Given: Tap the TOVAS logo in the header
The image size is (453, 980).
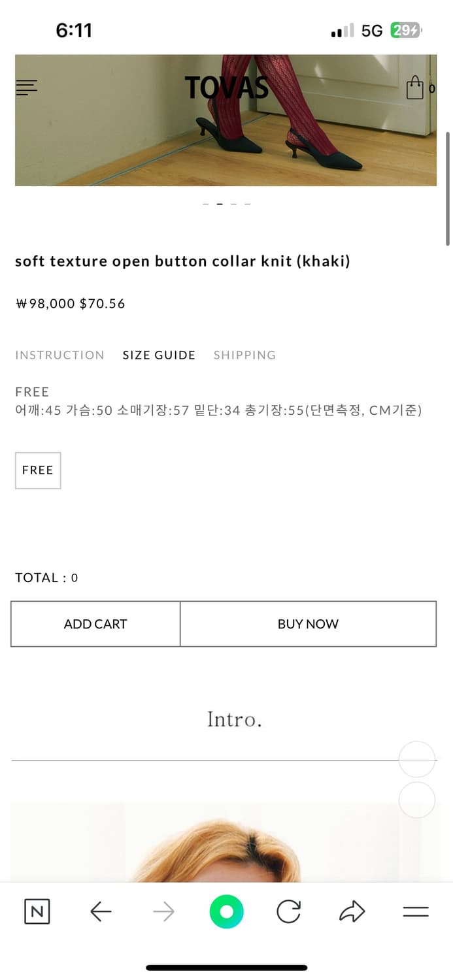Looking at the screenshot, I should (227, 87).
